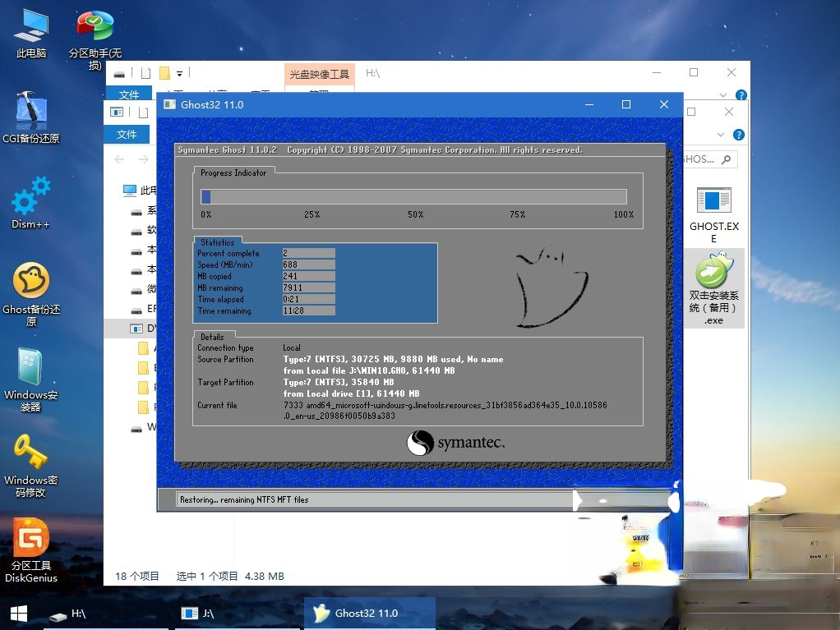This screenshot has width=840, height=630.
Task: Click the search magnifier icon
Action: coord(727,159)
